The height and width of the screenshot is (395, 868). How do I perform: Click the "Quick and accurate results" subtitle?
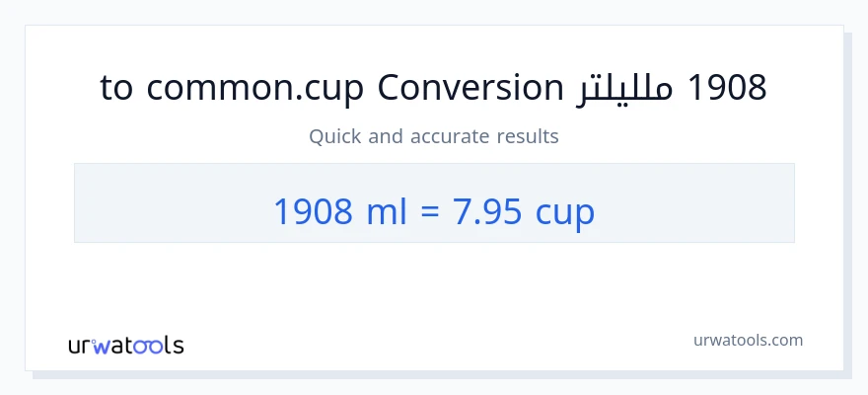[x=434, y=136]
